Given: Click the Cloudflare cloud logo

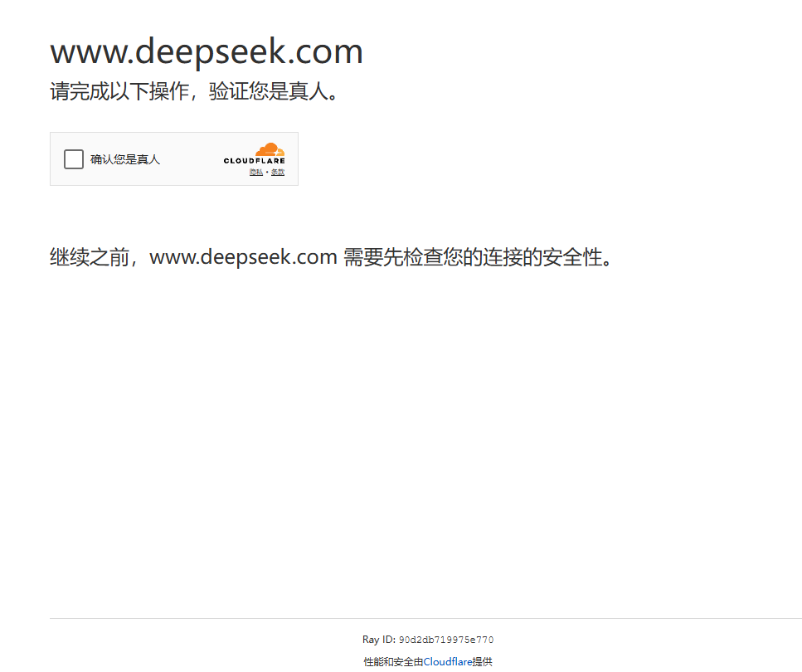Looking at the screenshot, I should coord(270,149).
